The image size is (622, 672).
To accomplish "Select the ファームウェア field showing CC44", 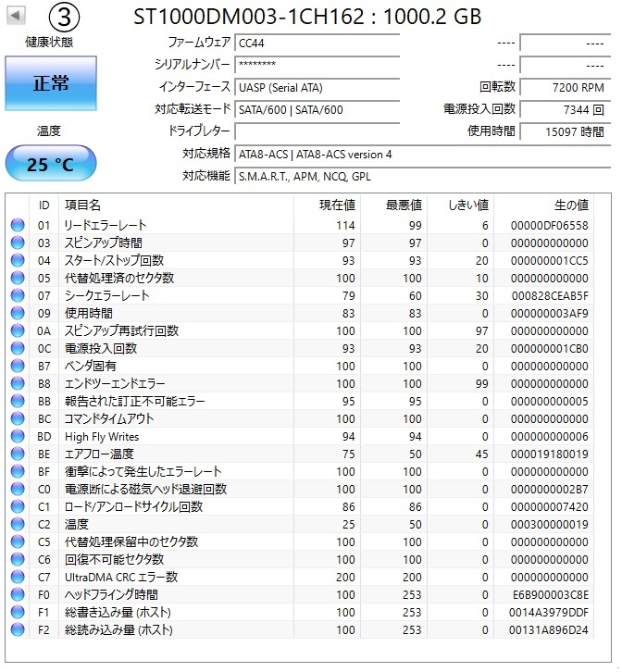I will pyautogui.click(x=317, y=44).
